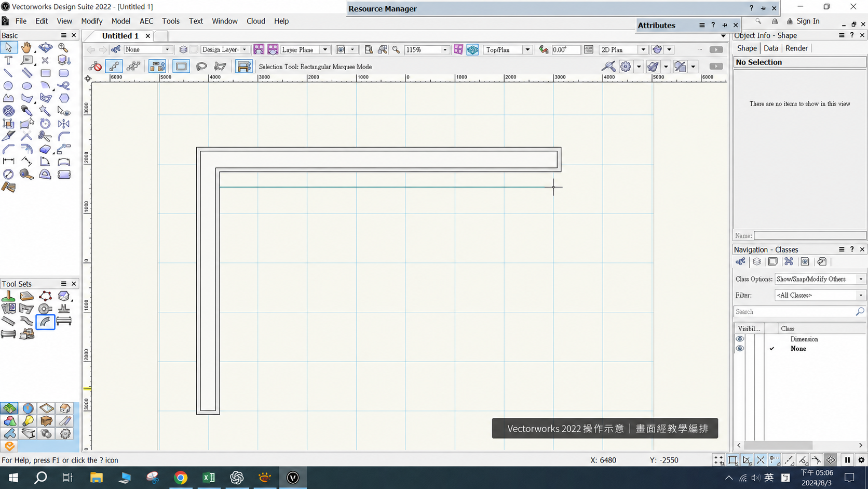
Task: Click the class Search field
Action: tap(799, 312)
